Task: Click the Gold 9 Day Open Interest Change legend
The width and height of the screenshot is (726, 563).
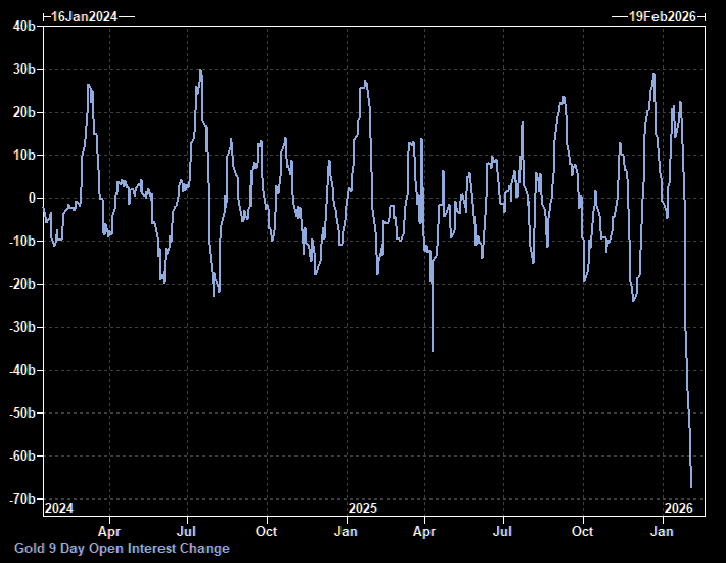Action: pyautogui.click(x=121, y=548)
